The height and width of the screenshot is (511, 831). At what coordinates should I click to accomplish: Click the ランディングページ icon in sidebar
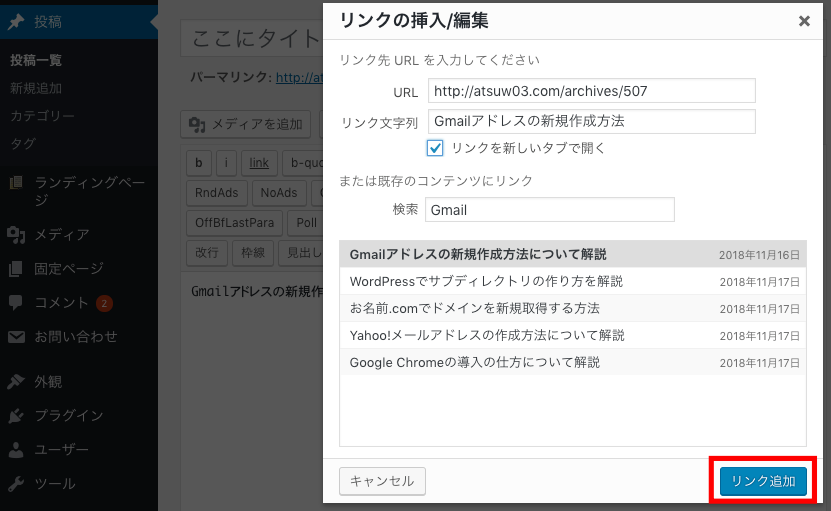(16, 183)
